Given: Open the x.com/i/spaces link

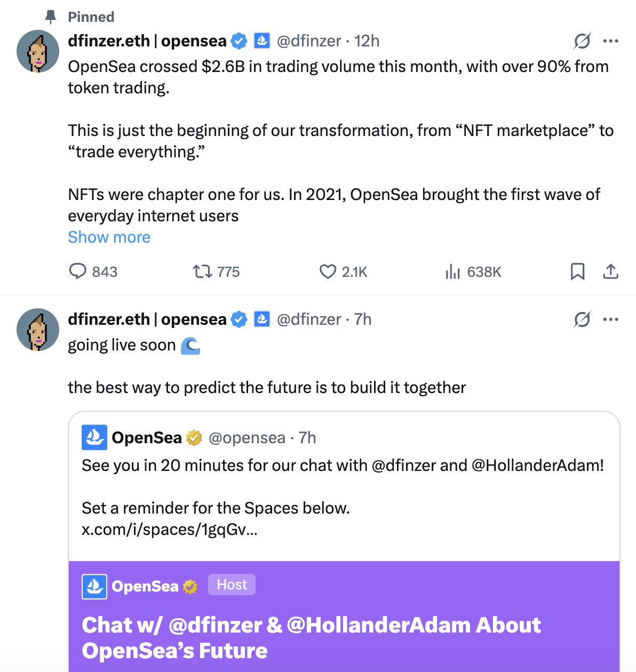Looking at the screenshot, I should click(169, 530).
